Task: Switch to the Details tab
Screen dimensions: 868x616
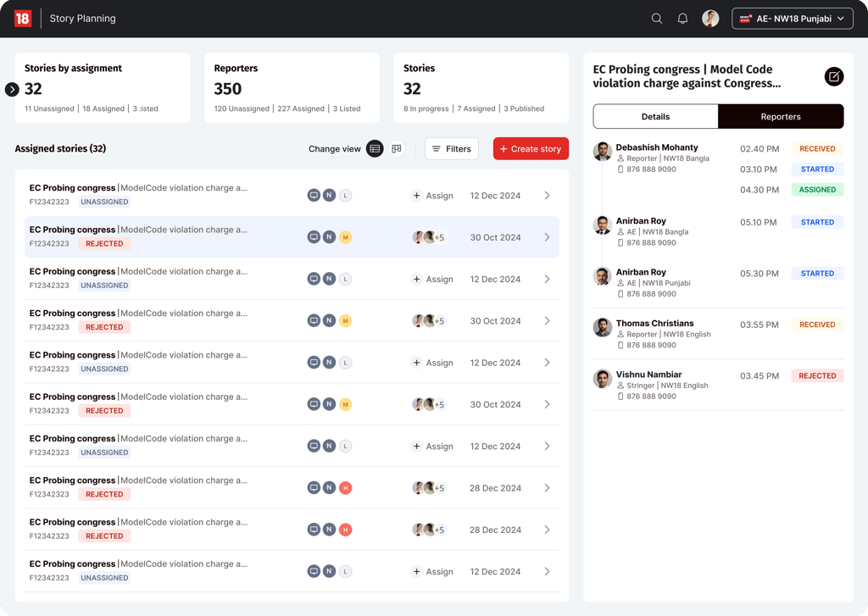Action: pyautogui.click(x=655, y=116)
